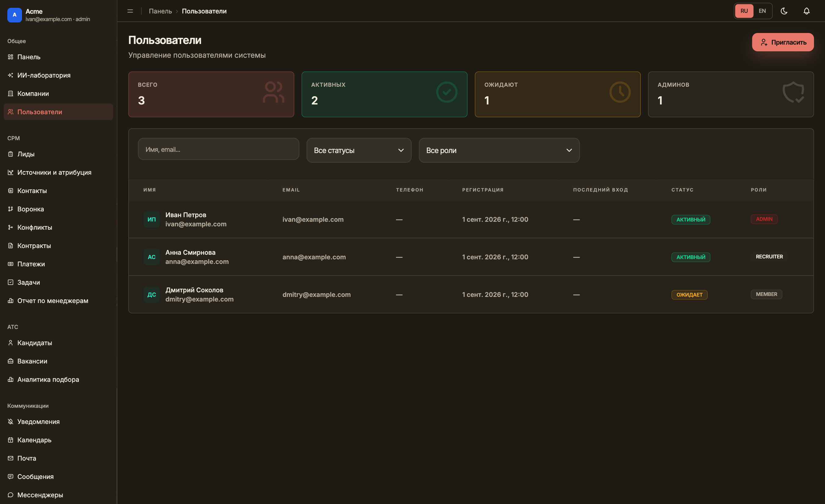The image size is (825, 504).
Task: Collapse sidebar using hamburger menu icon
Action: point(130,11)
